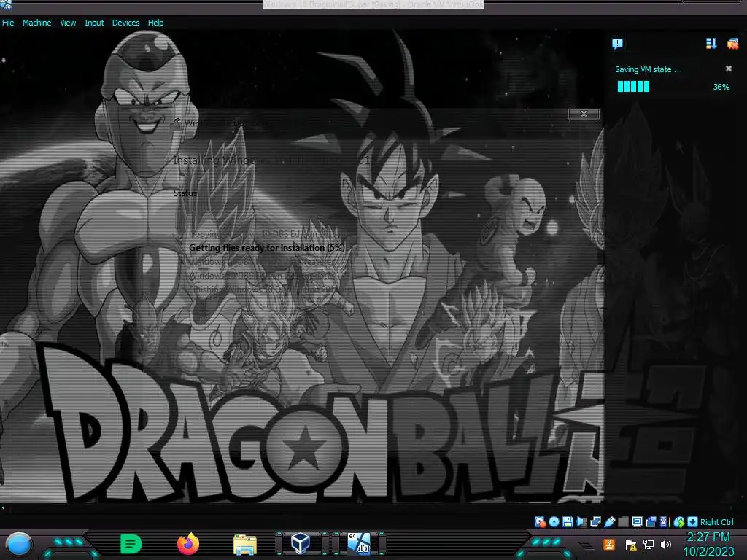Switch to the Windows 10 VM taskbar icon
This screenshot has height=560, width=747.
tap(359, 543)
